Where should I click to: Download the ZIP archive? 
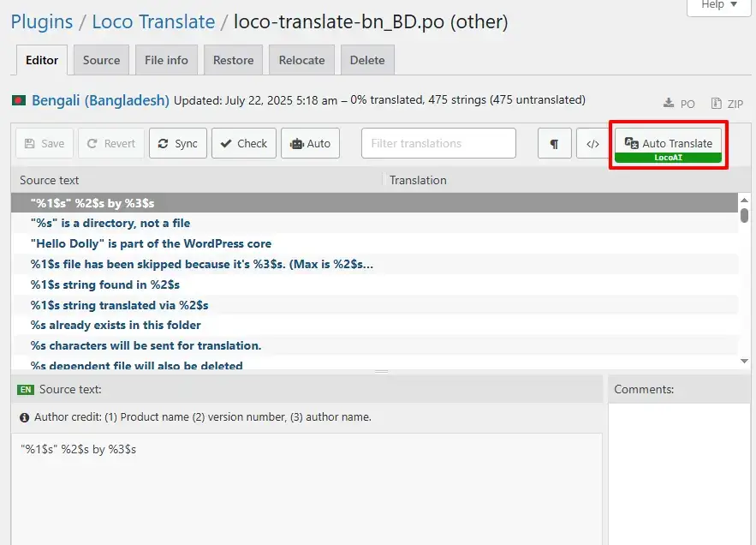click(x=727, y=104)
